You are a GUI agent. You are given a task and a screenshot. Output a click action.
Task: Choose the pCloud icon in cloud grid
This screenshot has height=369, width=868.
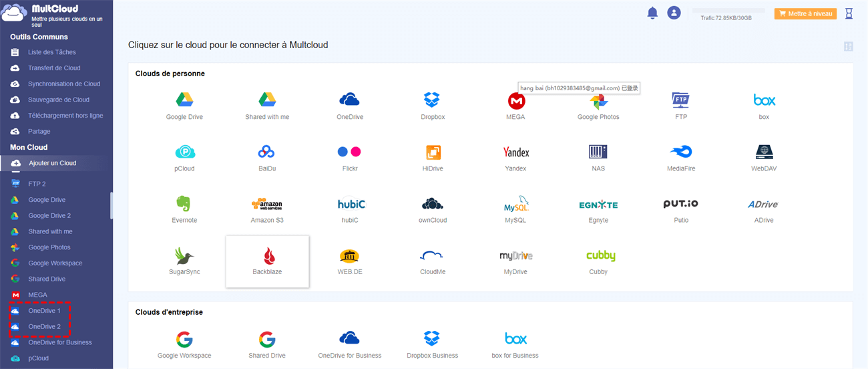pos(184,152)
